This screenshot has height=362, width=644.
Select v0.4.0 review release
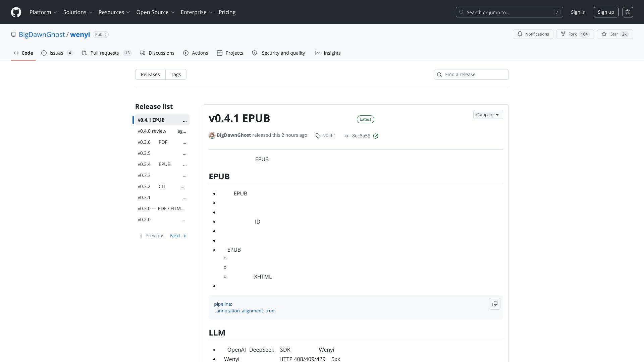(x=162, y=131)
